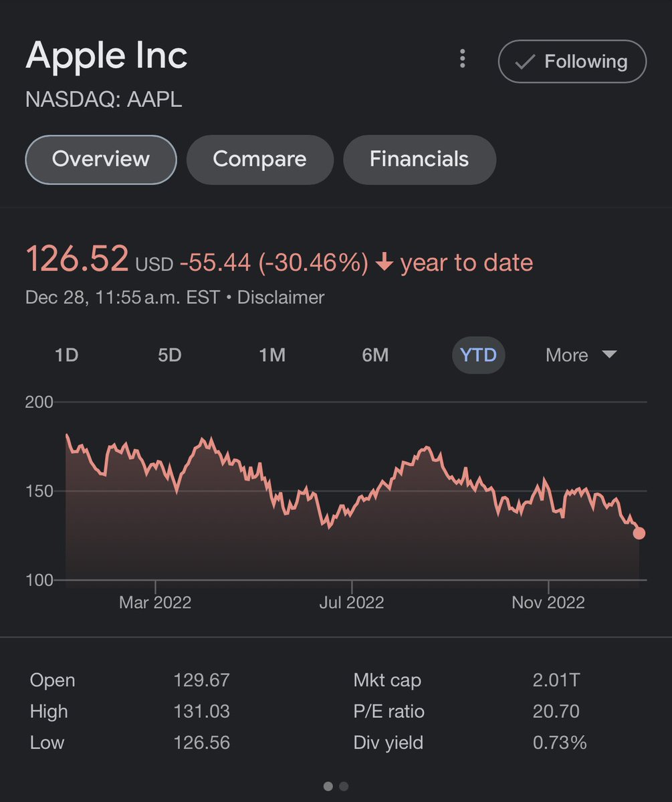Click the Mkt cap label
Viewport: 672px width, 802px height.
pos(387,680)
